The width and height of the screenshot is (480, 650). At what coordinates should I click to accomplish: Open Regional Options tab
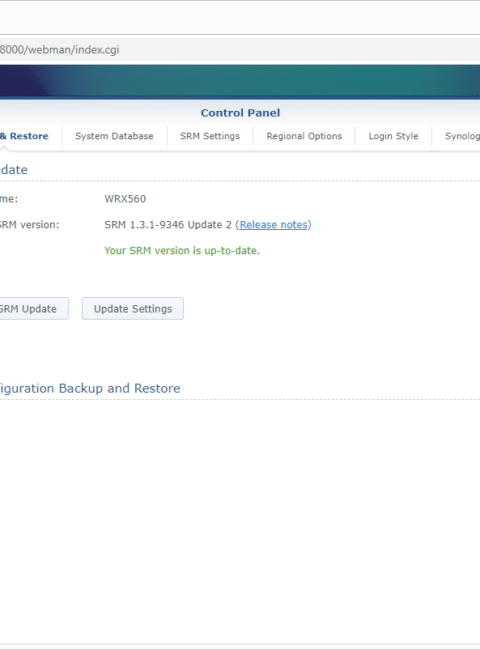tap(304, 136)
